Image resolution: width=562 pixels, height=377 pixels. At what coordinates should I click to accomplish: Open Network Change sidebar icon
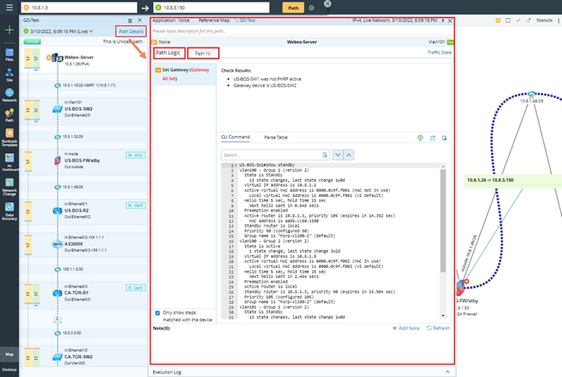pyautogui.click(x=9, y=187)
